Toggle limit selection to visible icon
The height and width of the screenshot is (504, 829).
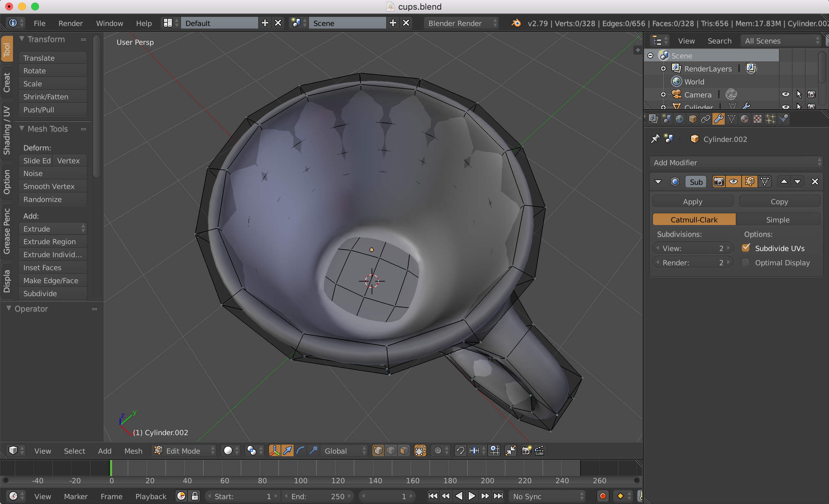pos(420,450)
